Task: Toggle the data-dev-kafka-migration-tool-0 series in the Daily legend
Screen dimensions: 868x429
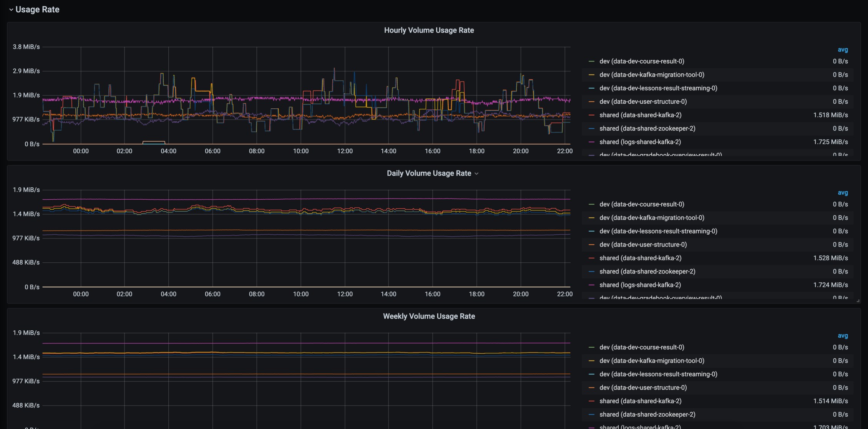Action: (652, 218)
